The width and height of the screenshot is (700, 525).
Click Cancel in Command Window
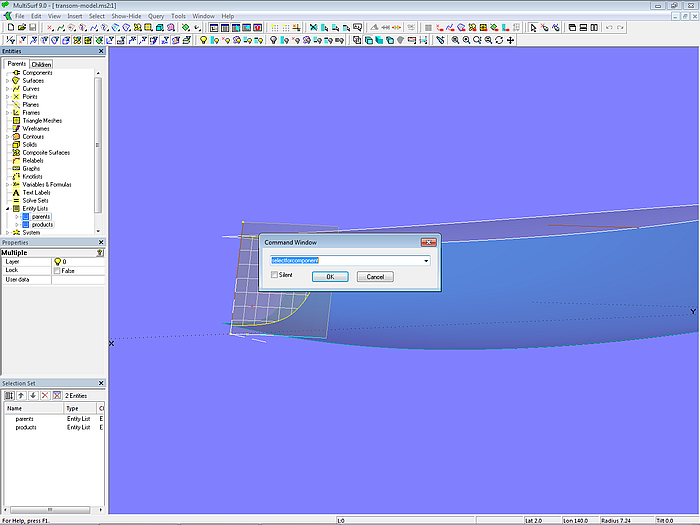tap(374, 276)
